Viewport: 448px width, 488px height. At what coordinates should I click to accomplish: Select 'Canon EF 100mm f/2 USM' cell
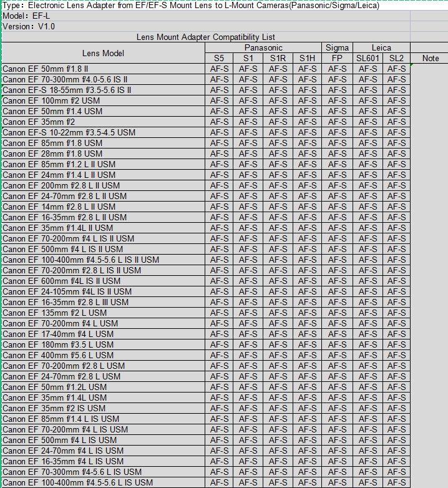point(104,100)
